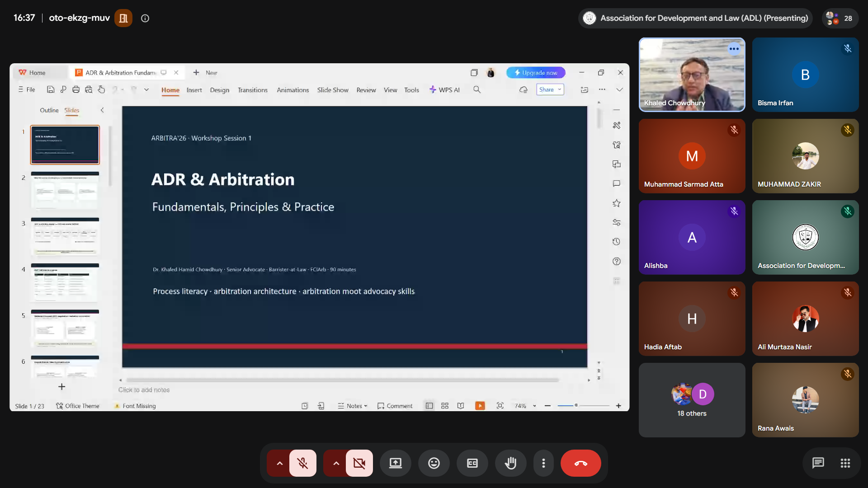Image resolution: width=868 pixels, height=488 pixels.
Task: Click the ribbon search magnifier icon
Action: pos(477,89)
